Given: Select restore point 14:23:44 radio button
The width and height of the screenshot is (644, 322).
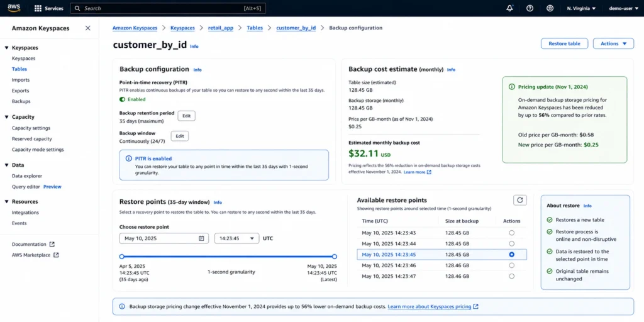Looking at the screenshot, I should coord(511,243).
